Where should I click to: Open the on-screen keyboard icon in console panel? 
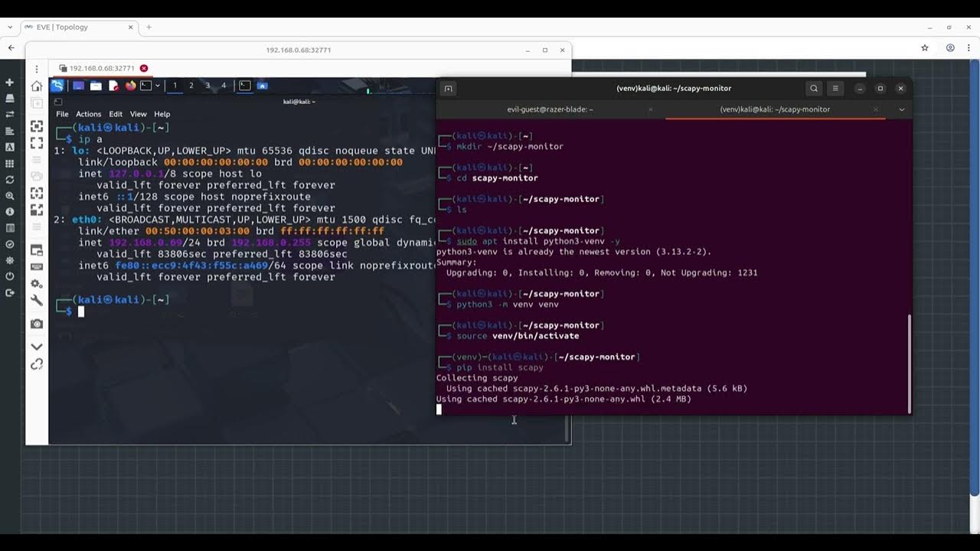[x=37, y=267]
